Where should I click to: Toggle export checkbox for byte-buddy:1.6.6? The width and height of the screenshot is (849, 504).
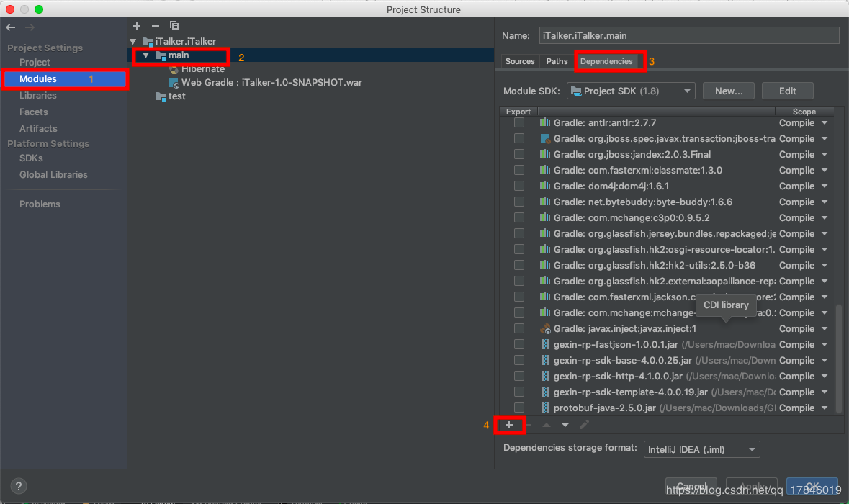[x=518, y=202]
